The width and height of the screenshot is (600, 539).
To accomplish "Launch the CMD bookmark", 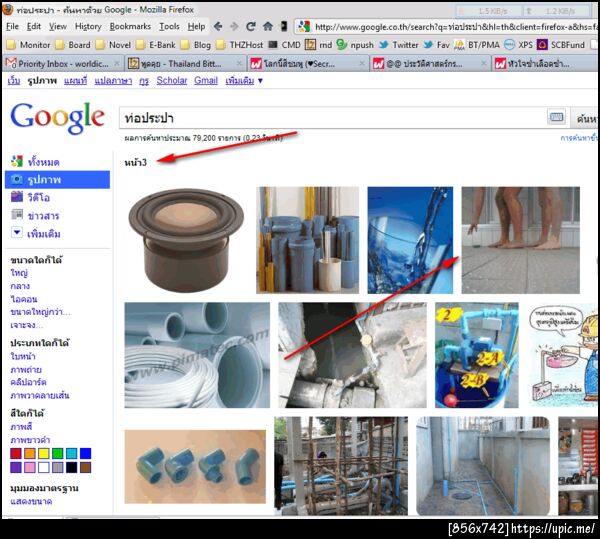I will tap(284, 45).
